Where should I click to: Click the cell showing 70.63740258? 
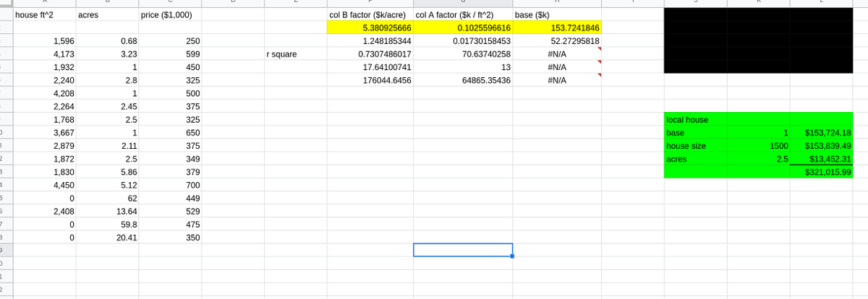click(463, 54)
